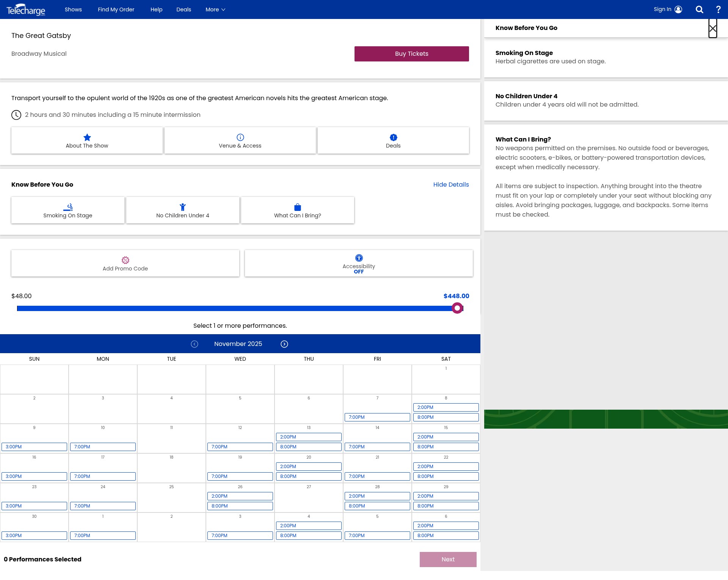The height and width of the screenshot is (580, 728).
Task: Select Nov 29 2:00PM performance
Action: tap(446, 496)
